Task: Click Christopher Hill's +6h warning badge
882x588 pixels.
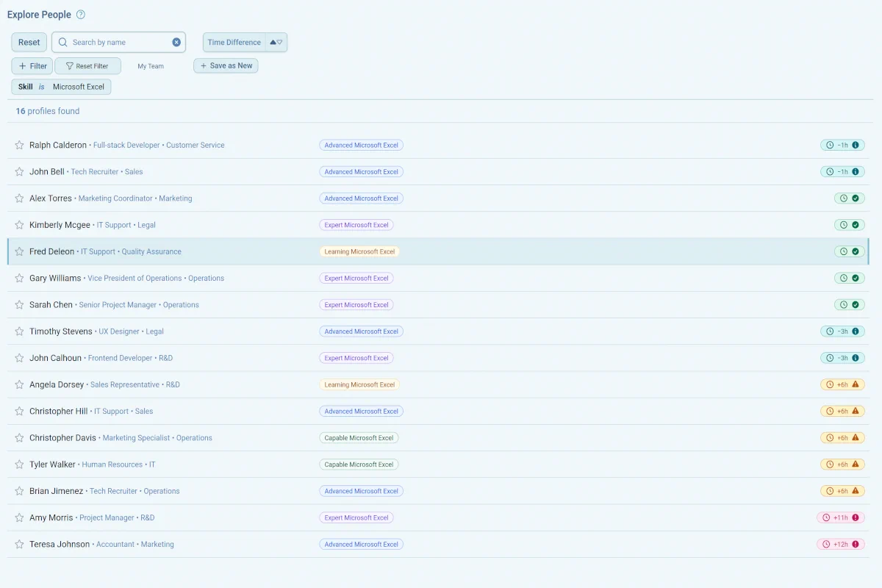Action: point(842,412)
